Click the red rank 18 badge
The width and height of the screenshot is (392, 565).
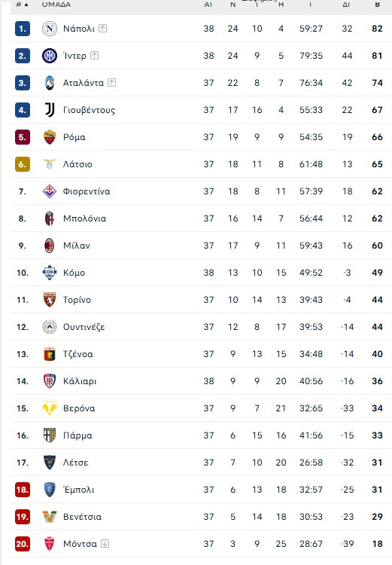click(23, 490)
